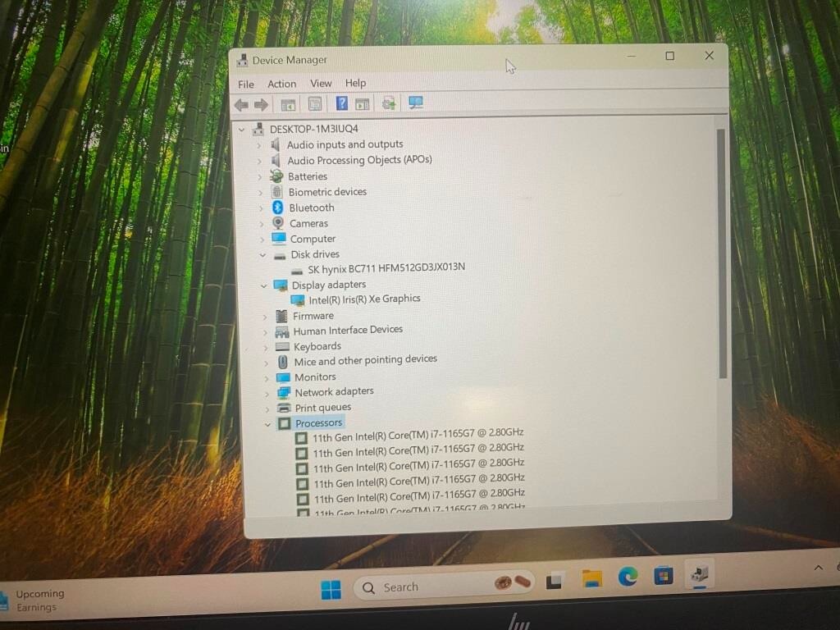
Task: Show hidden icons with the tray chevron
Action: click(819, 568)
